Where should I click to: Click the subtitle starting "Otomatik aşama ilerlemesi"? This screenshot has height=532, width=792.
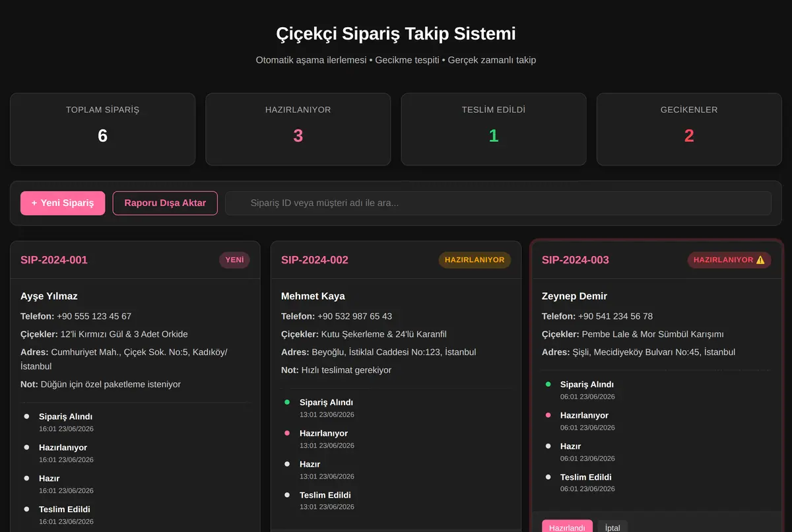pos(396,60)
